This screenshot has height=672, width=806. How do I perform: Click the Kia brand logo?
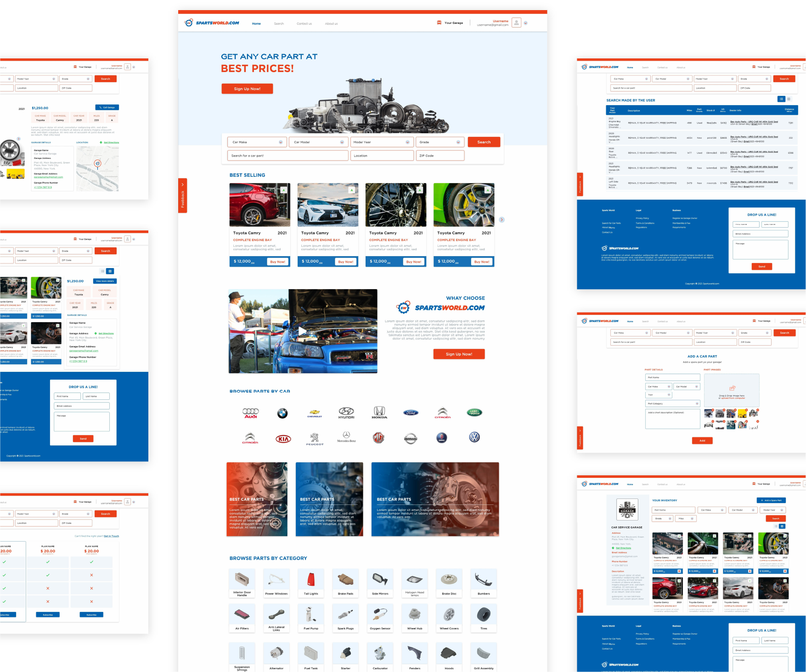pyautogui.click(x=283, y=439)
